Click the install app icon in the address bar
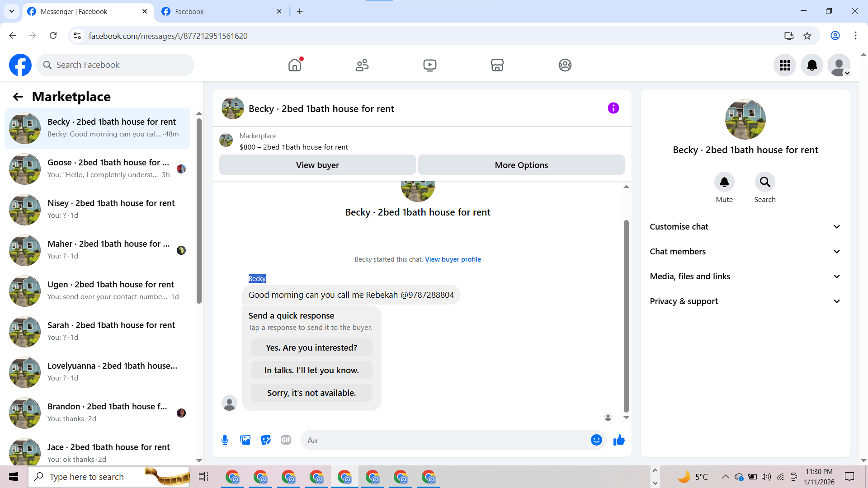868x488 pixels. tap(789, 36)
